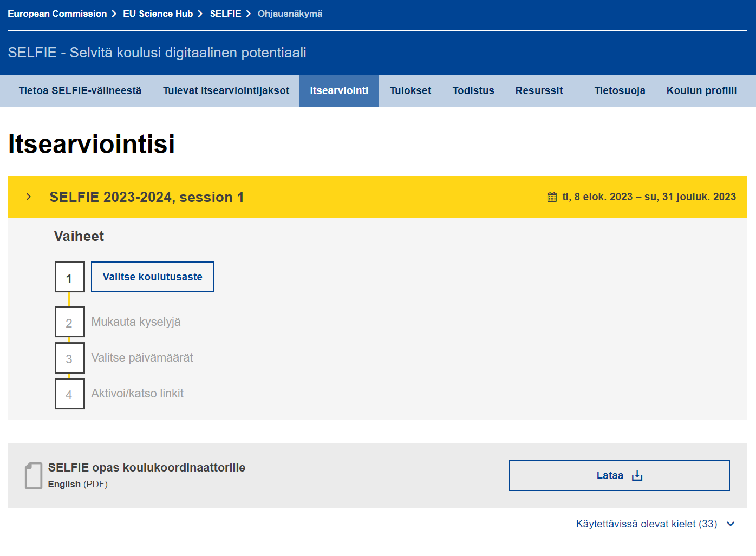Open the Todistus menu item
Screen dimensions: 756x556
pyautogui.click(x=473, y=91)
